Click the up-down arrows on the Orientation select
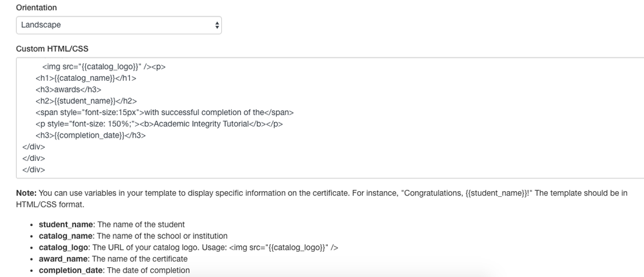The height and width of the screenshot is (277, 644). click(216, 25)
